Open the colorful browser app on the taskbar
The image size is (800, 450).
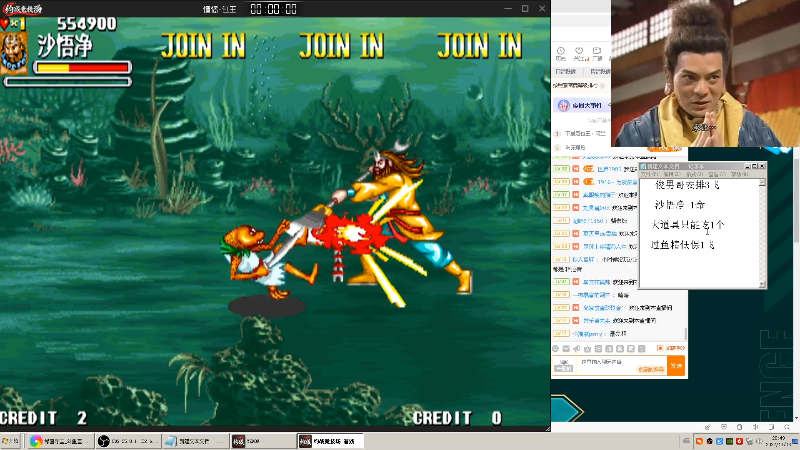coord(60,441)
